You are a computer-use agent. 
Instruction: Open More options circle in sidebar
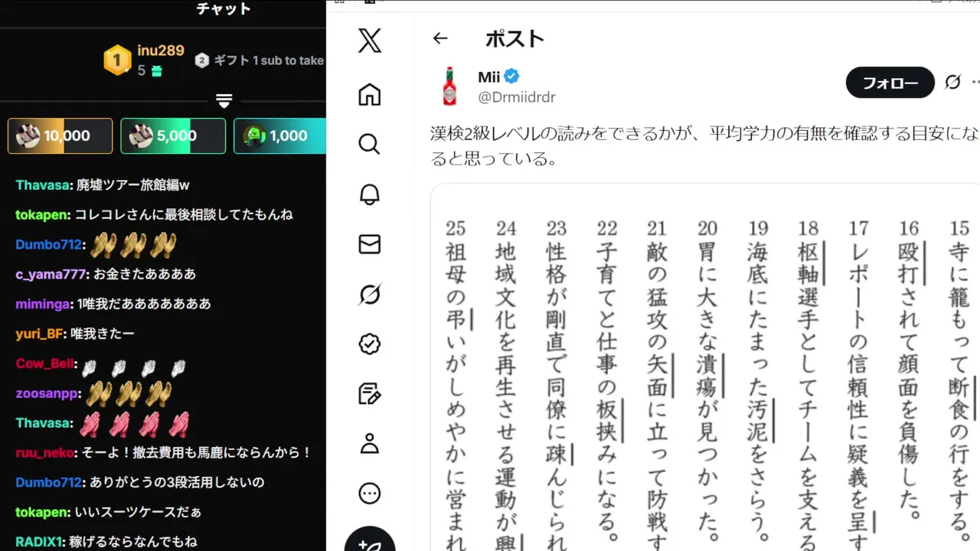[x=370, y=493]
